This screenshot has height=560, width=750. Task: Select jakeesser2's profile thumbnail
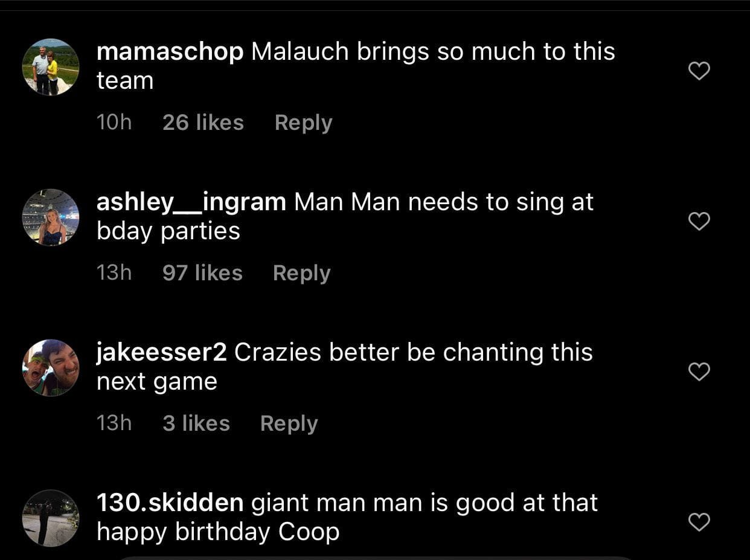point(51,368)
